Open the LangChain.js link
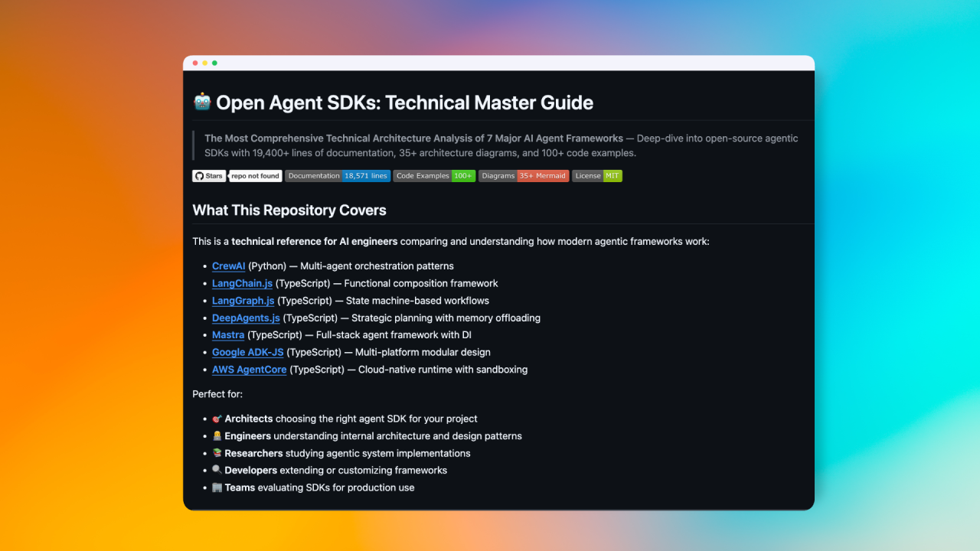This screenshot has width=980, height=551. pyautogui.click(x=242, y=283)
